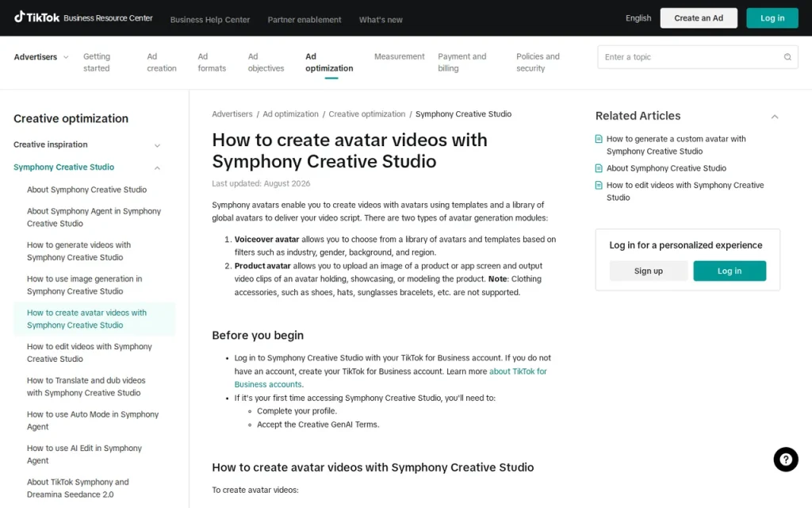The image size is (812, 508).
Task: Open sidebar 'How to use image generation'
Action: [x=84, y=285]
